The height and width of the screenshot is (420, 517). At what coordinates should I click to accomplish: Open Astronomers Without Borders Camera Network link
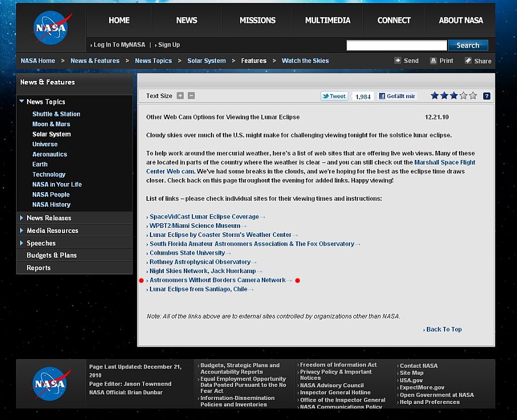pos(218,280)
